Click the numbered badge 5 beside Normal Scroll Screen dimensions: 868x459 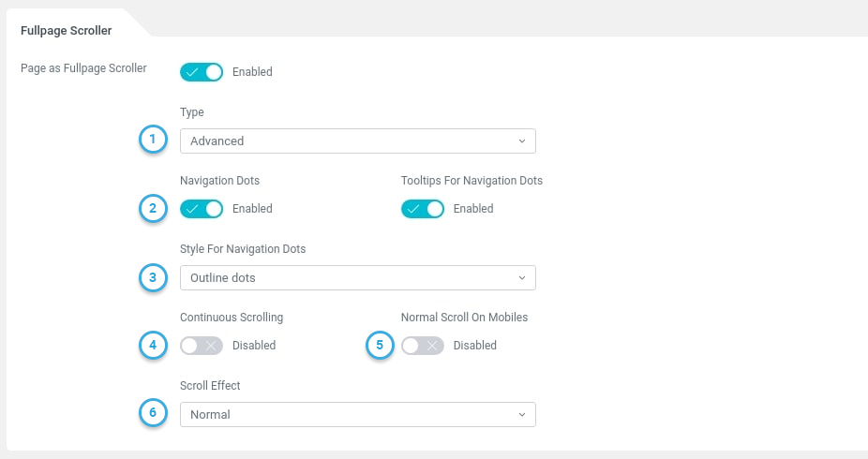[x=379, y=346]
